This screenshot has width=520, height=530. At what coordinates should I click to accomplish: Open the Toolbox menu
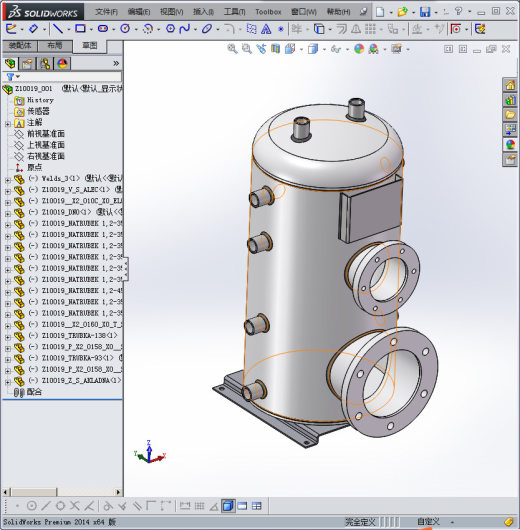pyautogui.click(x=268, y=12)
